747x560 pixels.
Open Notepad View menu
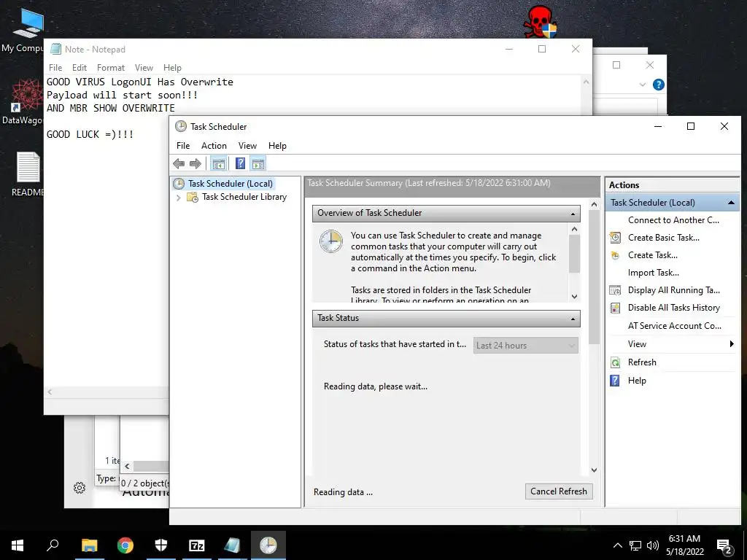click(144, 68)
